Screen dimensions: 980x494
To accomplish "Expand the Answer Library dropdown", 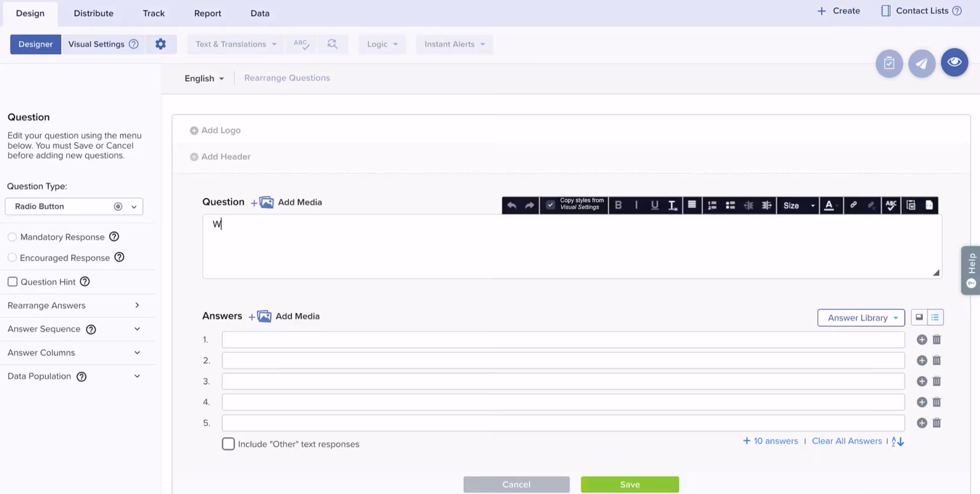I will point(861,318).
